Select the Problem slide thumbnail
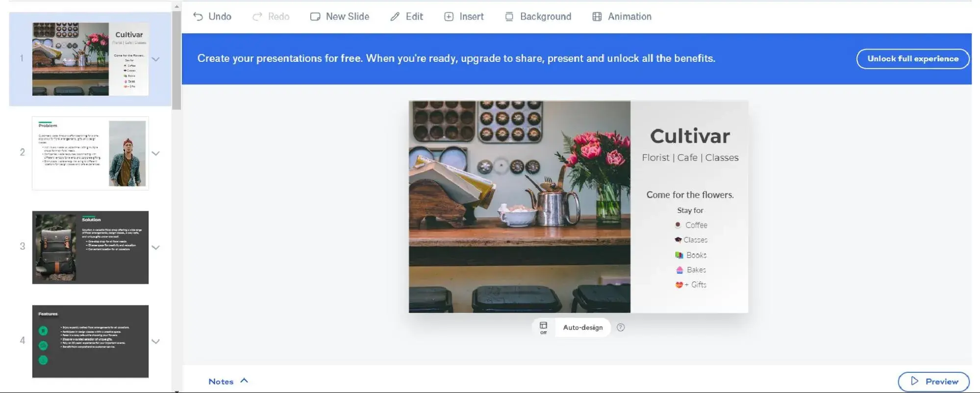980x393 pixels. (x=90, y=153)
